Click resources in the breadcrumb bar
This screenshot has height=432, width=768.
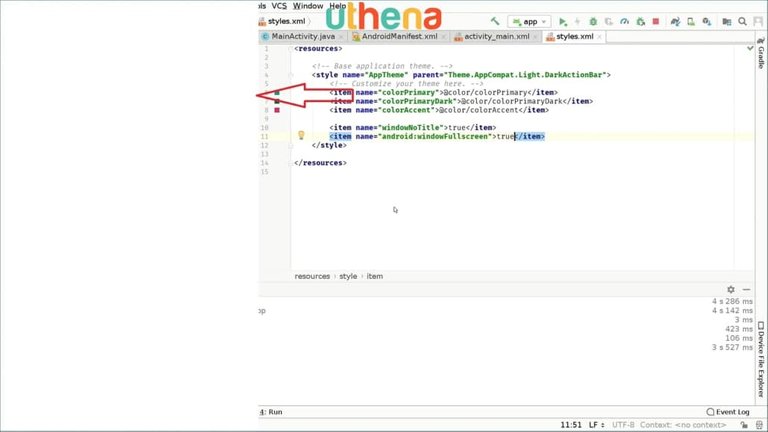pyautogui.click(x=312, y=276)
